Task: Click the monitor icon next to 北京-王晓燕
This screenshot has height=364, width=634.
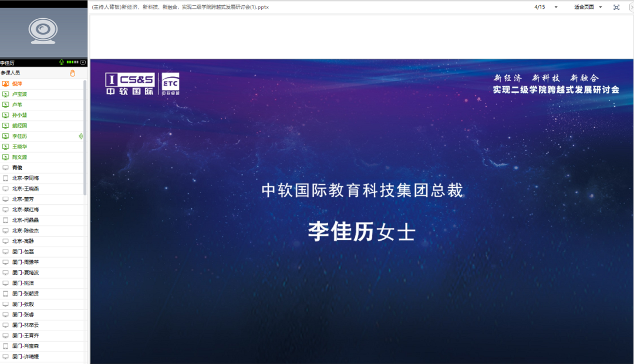Action: tap(6, 189)
